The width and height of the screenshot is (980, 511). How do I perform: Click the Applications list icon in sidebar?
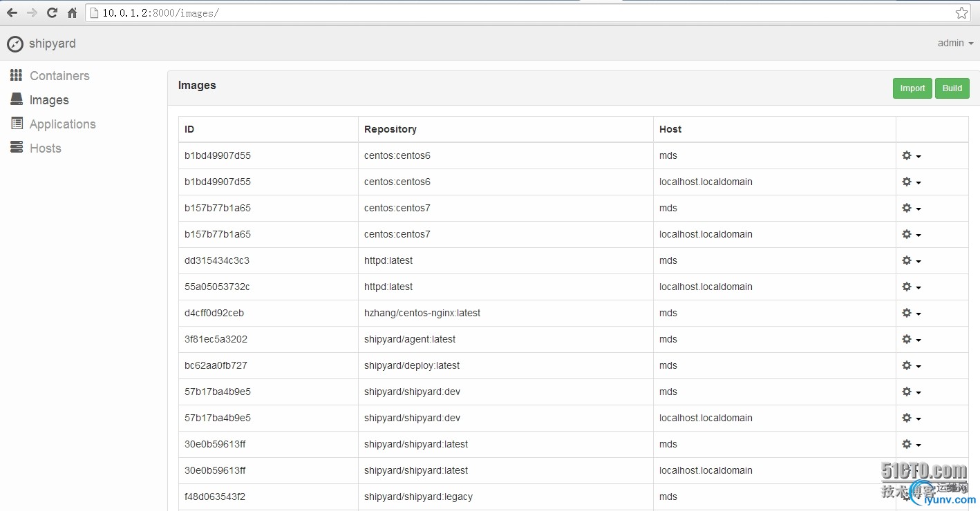[x=17, y=124]
